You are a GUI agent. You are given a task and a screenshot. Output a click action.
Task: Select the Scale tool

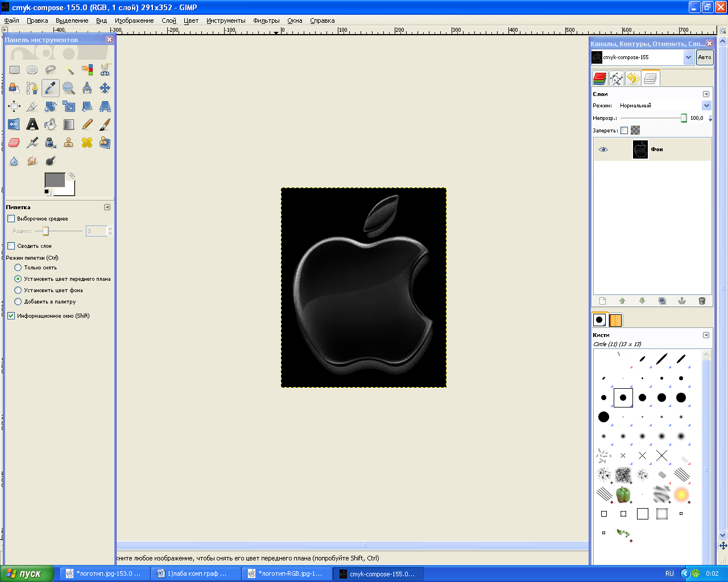(x=69, y=106)
